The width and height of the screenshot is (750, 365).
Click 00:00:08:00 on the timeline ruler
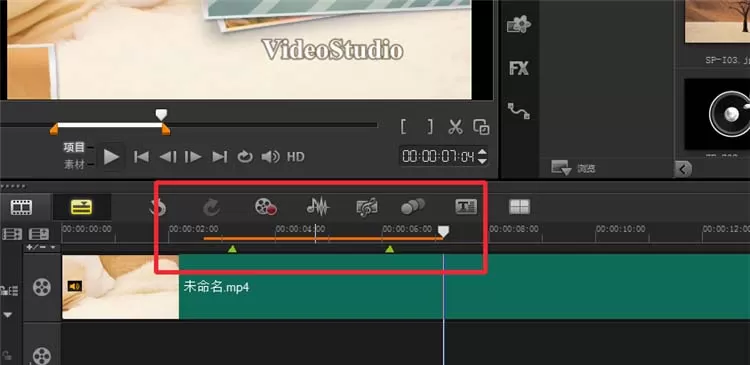tap(514, 229)
